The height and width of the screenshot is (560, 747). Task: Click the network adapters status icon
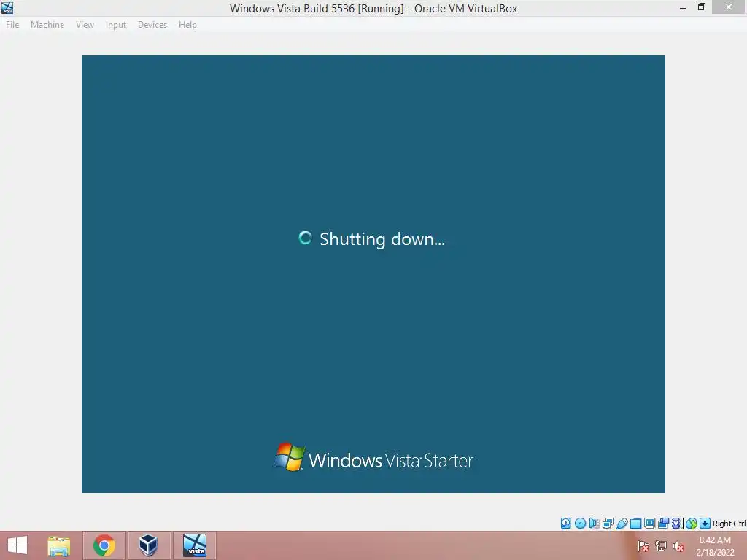[x=608, y=524]
